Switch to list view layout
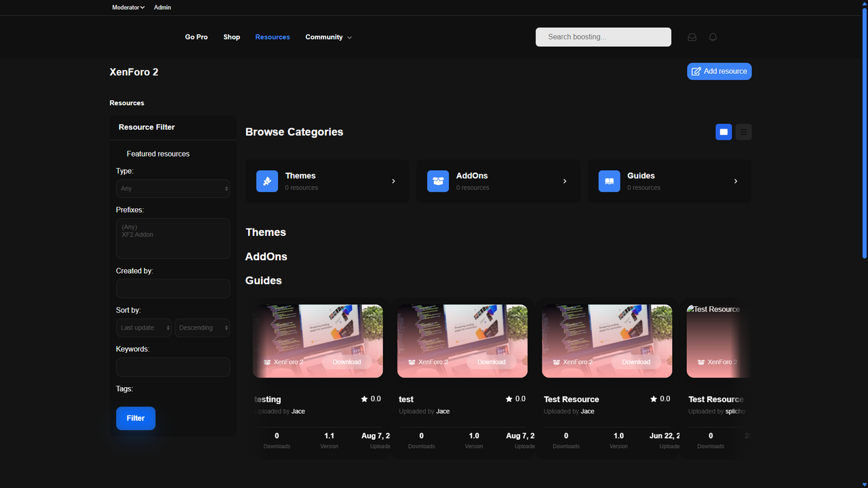868x488 pixels. pyautogui.click(x=743, y=132)
